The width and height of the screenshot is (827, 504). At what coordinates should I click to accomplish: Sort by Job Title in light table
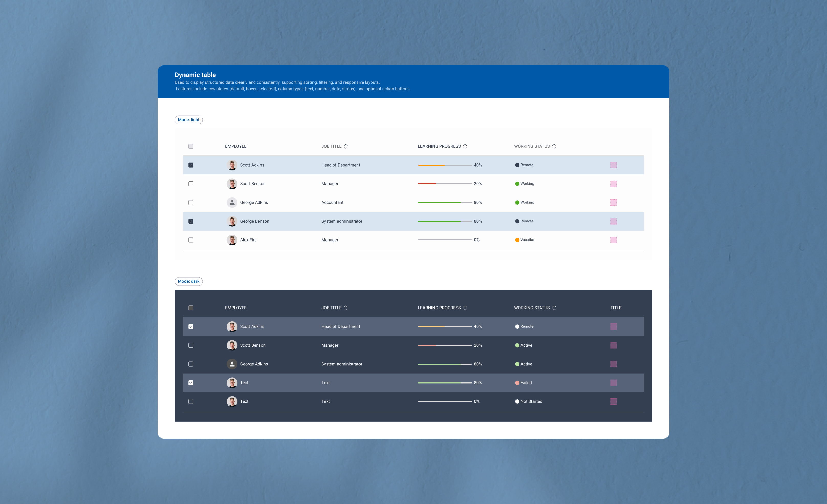346,146
